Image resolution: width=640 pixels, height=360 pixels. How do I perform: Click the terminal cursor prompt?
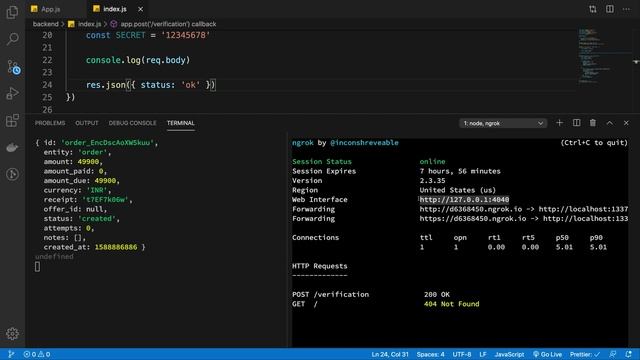point(37,267)
